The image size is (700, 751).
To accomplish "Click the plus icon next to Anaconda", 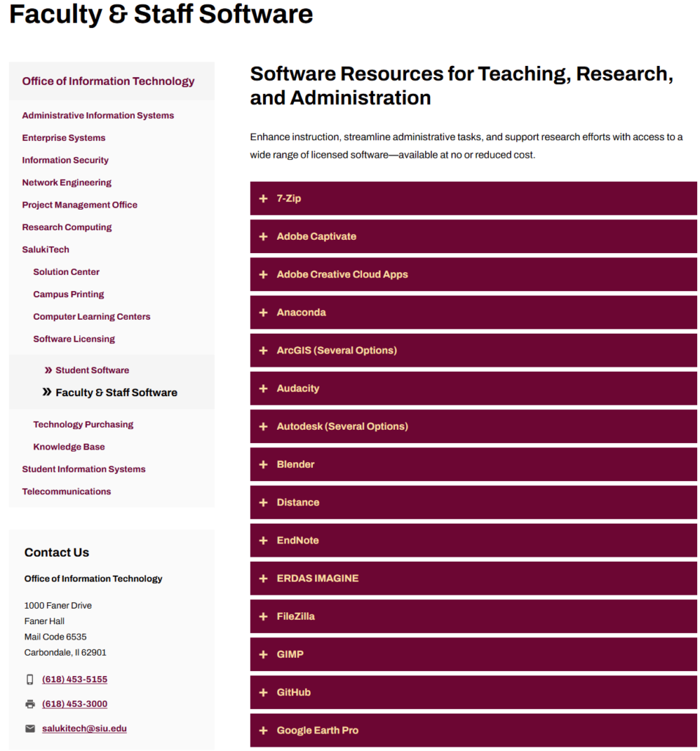I will tap(263, 312).
